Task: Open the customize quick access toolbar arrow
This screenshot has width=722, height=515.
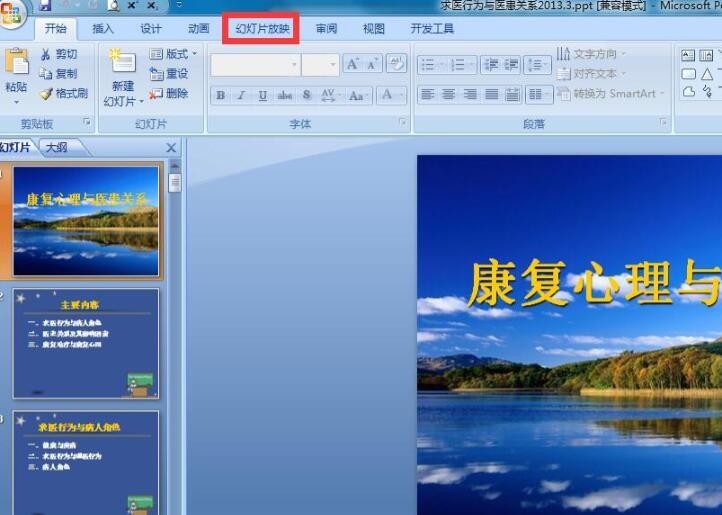Action: (x=179, y=5)
